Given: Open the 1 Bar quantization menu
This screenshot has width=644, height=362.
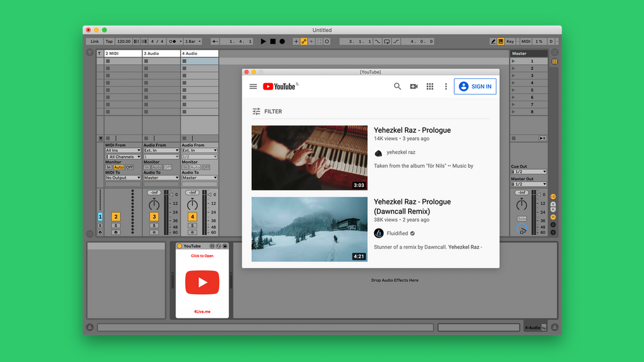Looking at the screenshot, I should (x=193, y=42).
